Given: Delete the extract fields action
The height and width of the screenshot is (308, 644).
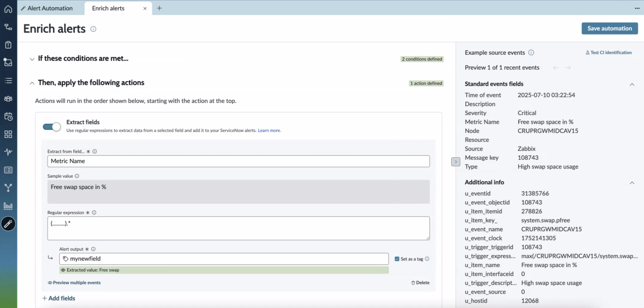Looking at the screenshot, I should (x=420, y=283).
